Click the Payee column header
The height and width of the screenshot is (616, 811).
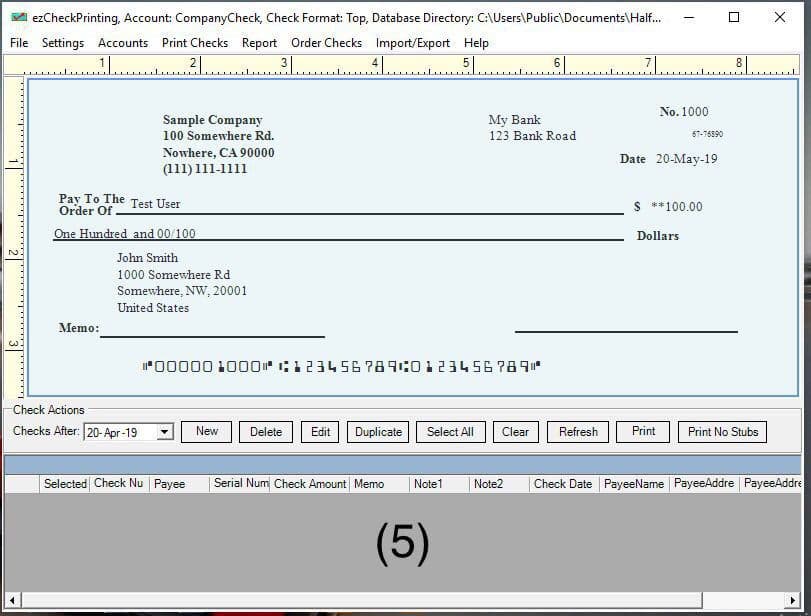pos(169,484)
